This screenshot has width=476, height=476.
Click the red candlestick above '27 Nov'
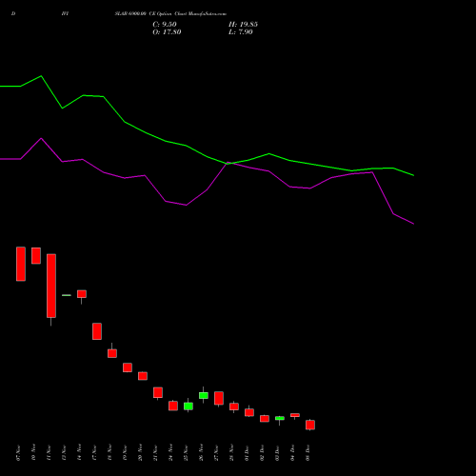tap(219, 398)
